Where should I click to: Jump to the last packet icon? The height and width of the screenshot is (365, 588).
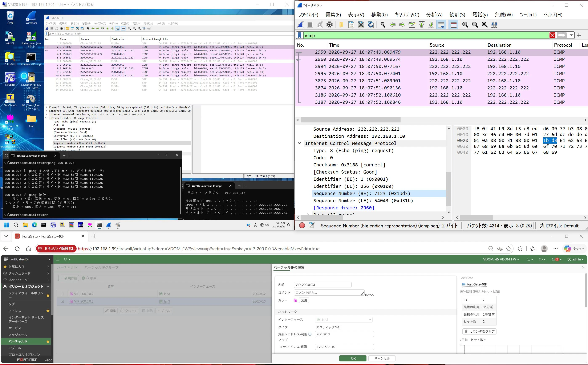431,25
